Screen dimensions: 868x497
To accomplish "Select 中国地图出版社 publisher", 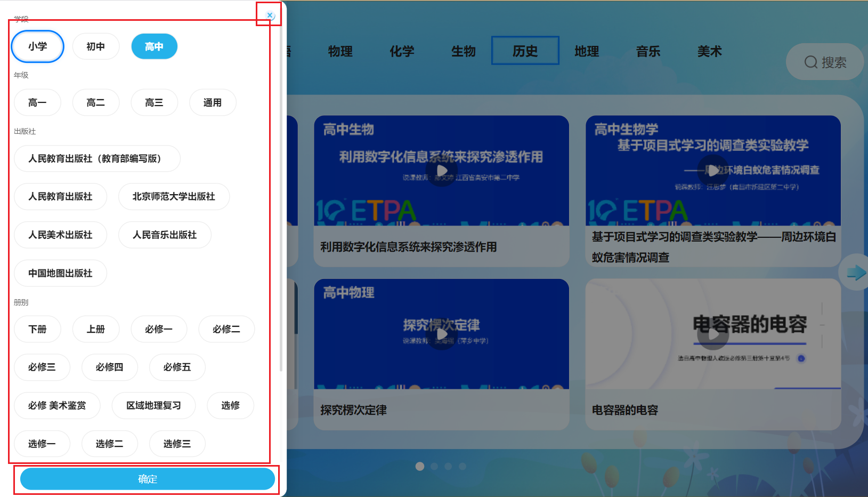I will click(60, 273).
